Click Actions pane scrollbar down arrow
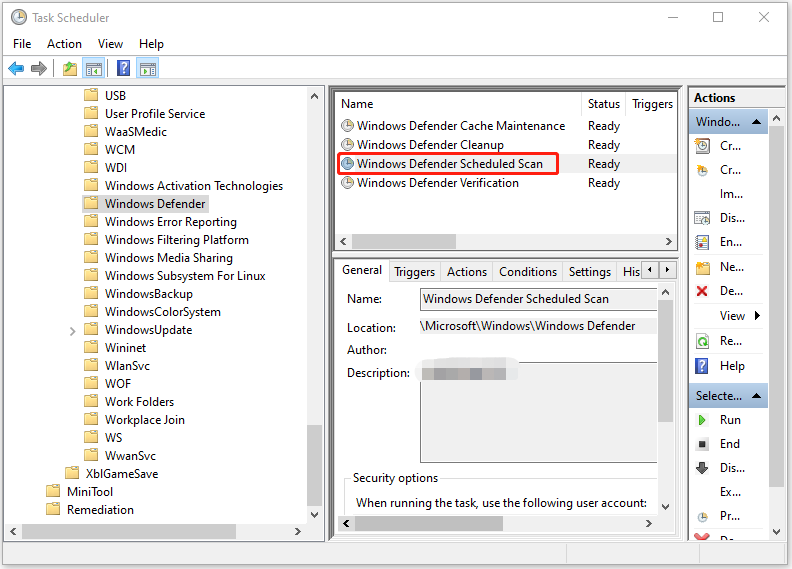This screenshot has width=792, height=569. coord(776,532)
